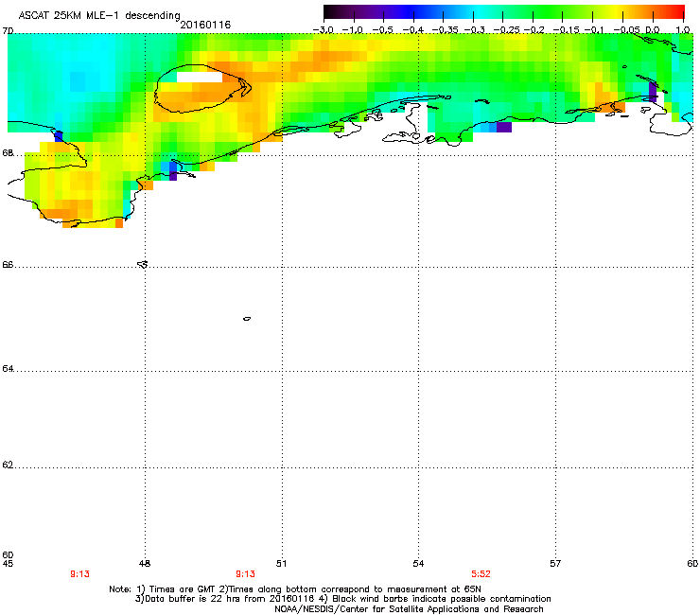This screenshot has height=615, width=700.
Task: Click the longitude label '51'
Action: (x=281, y=564)
